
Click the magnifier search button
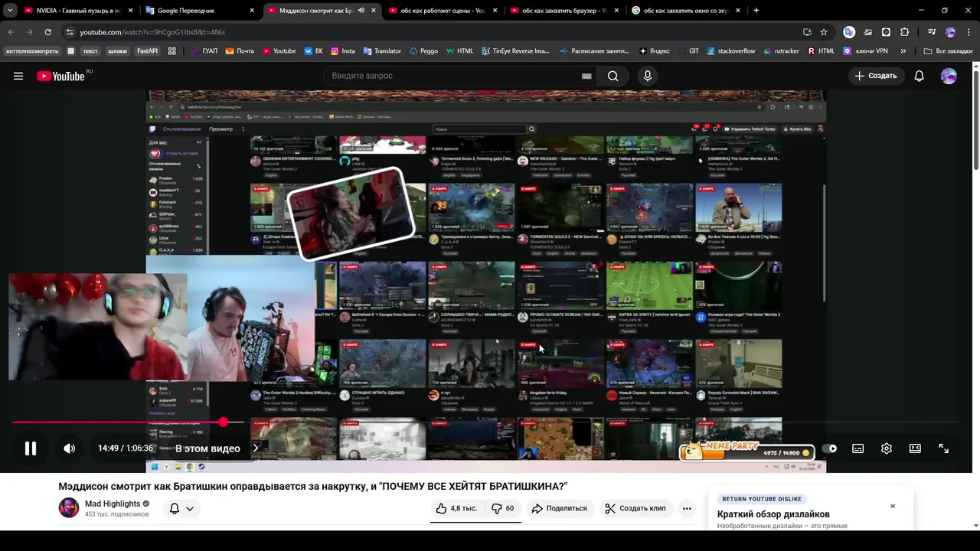pos(612,76)
